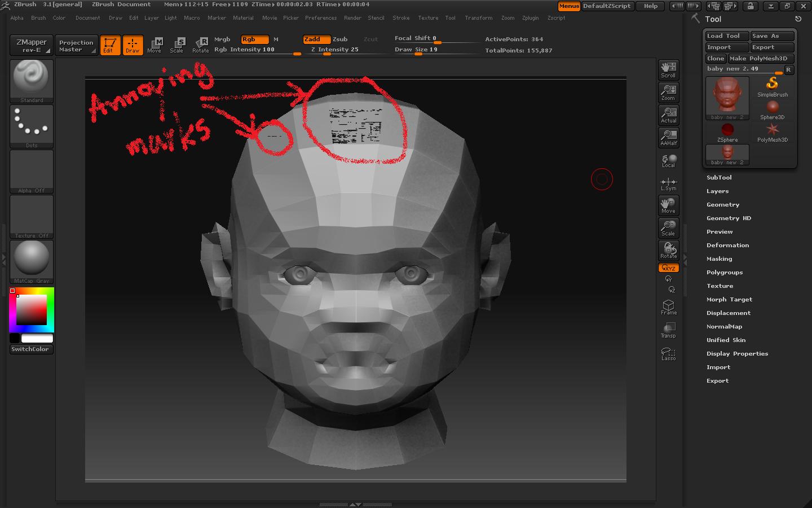Expand the Geometry section
The width and height of the screenshot is (812, 508).
coord(723,204)
